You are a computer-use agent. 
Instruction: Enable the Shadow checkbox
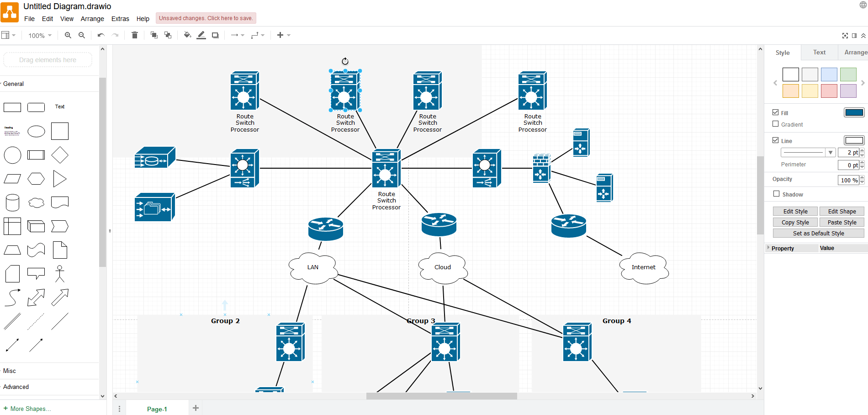pyautogui.click(x=776, y=194)
